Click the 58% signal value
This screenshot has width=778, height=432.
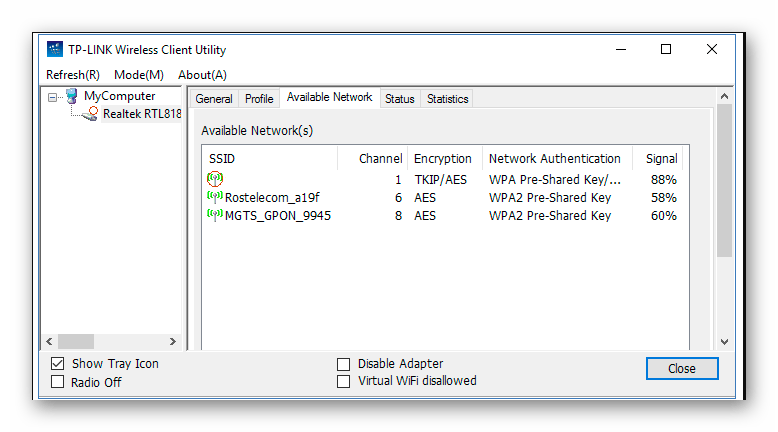[x=664, y=197]
